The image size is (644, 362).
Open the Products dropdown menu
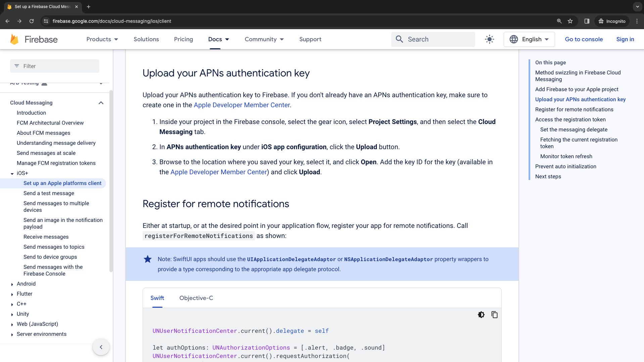point(102,39)
